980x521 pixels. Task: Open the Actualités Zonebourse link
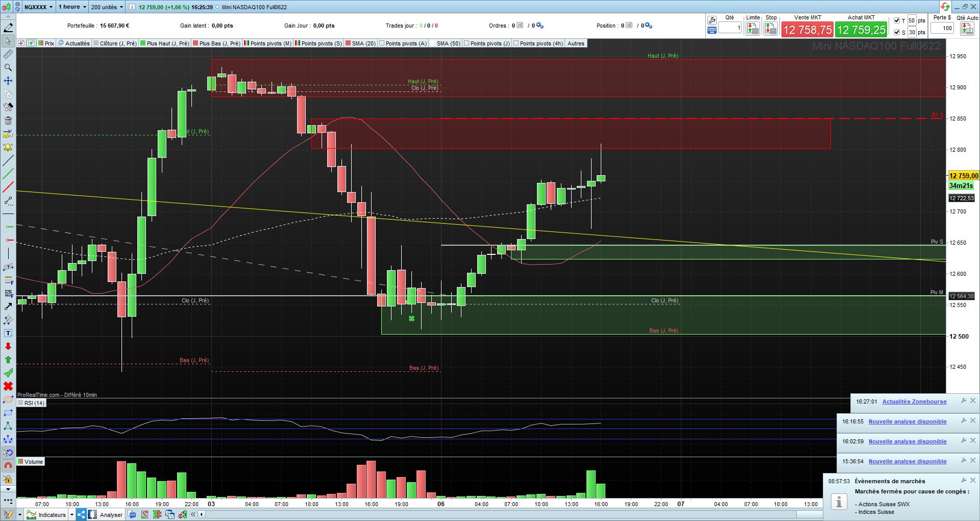point(914,401)
